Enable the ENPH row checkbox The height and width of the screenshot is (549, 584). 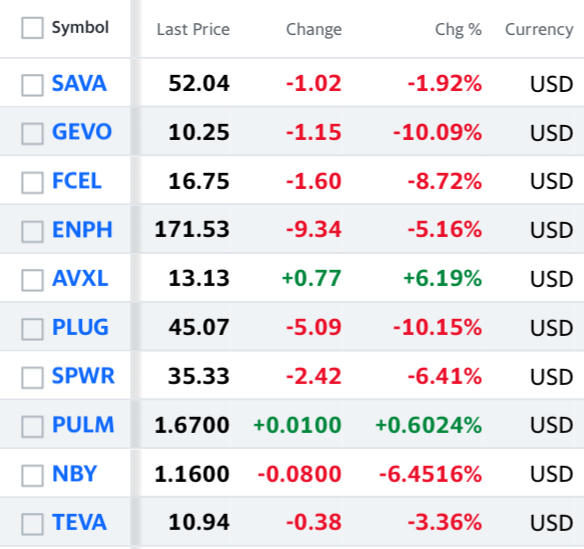pos(32,232)
